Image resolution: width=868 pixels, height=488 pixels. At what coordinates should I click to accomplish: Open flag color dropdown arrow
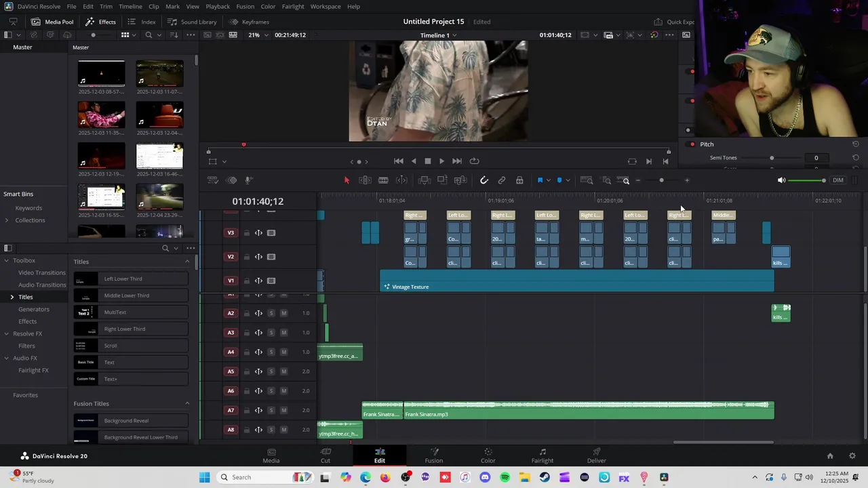pyautogui.click(x=548, y=180)
